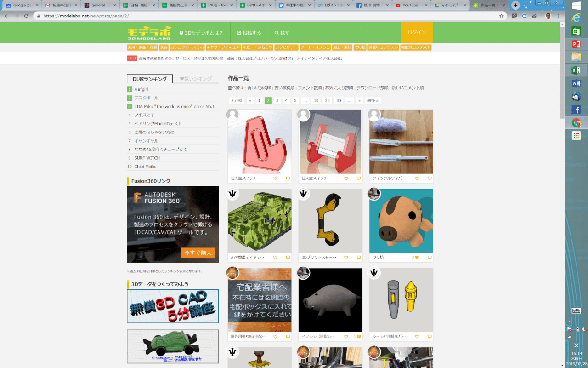The width and height of the screenshot is (588, 368).
Task: Jump to the 最後 last page
Action: pos(373,100)
